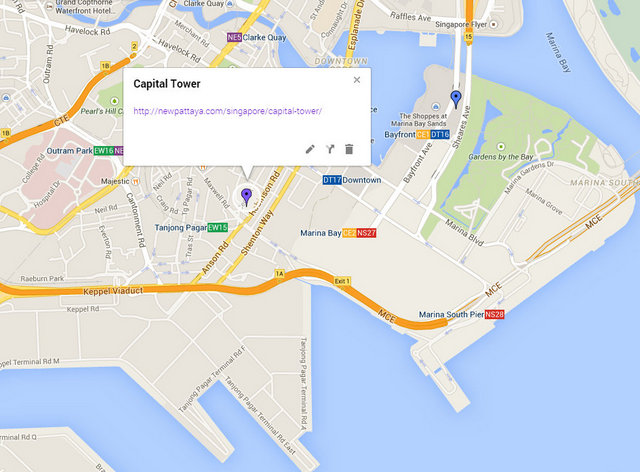Screen dimensions: 640x472
Task: Close the Capital Tower info popup
Action: tap(357, 80)
